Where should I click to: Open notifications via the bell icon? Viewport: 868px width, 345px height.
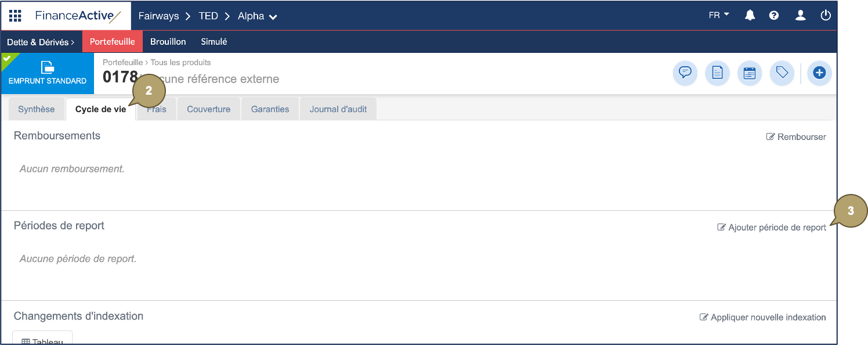pos(749,16)
